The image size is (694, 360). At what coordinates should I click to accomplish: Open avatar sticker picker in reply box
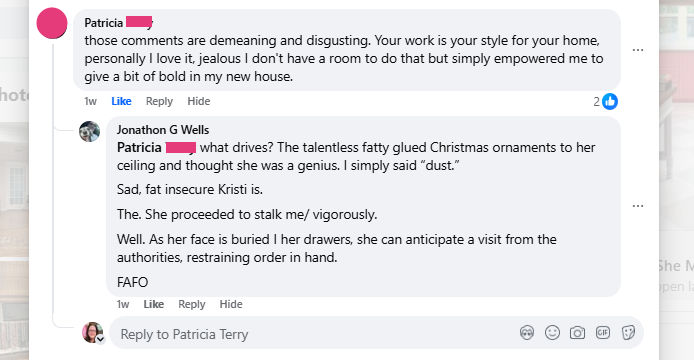tap(527, 333)
